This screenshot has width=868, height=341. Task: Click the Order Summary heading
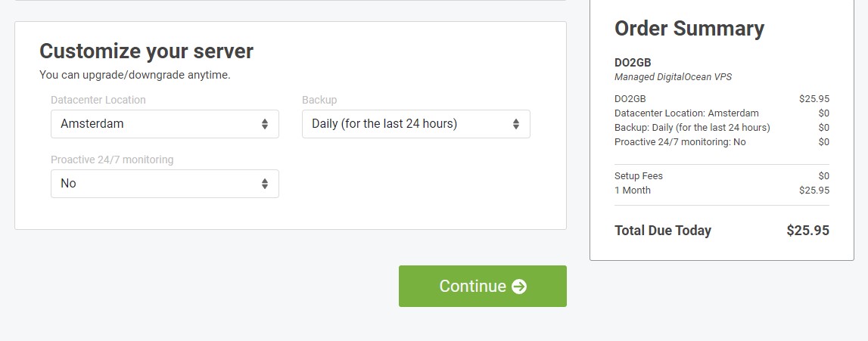689,28
